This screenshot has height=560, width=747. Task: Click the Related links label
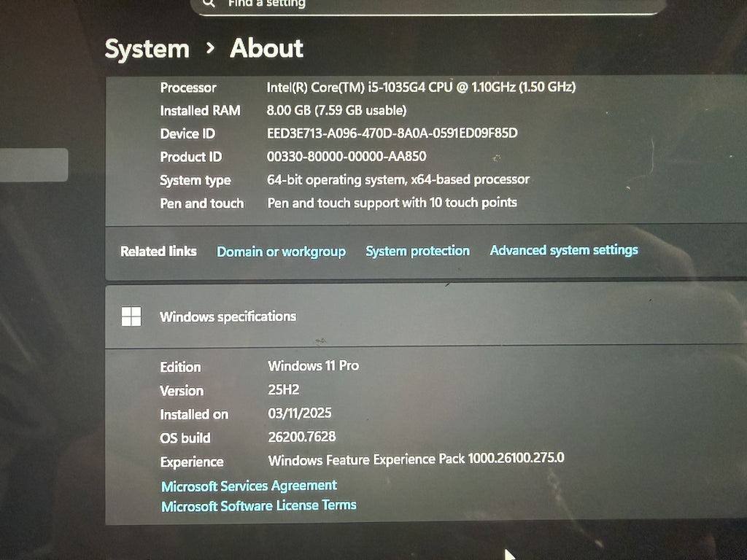coord(158,251)
